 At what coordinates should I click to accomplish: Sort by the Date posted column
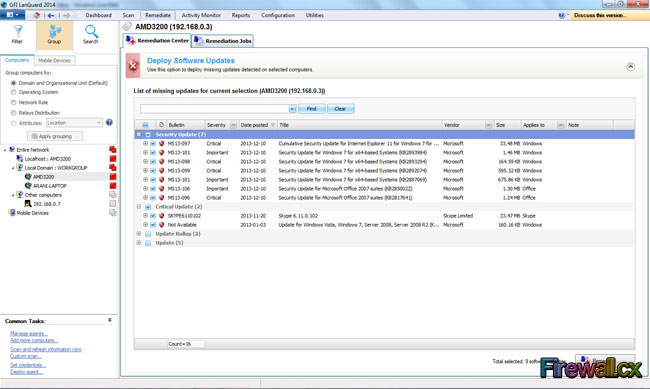[x=257, y=125]
